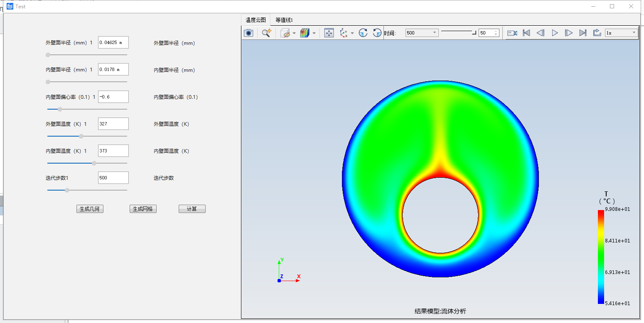This screenshot has height=323, width=644.
Task: Jump to the first animation frame
Action: click(526, 33)
